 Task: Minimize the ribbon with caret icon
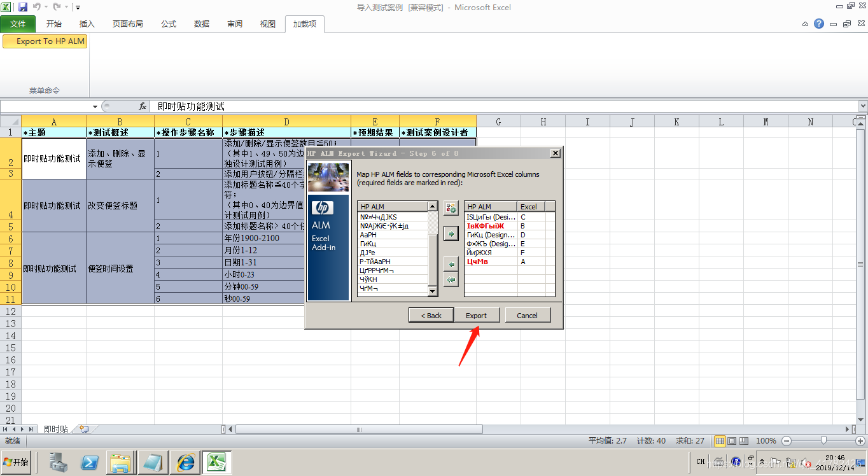click(x=805, y=24)
